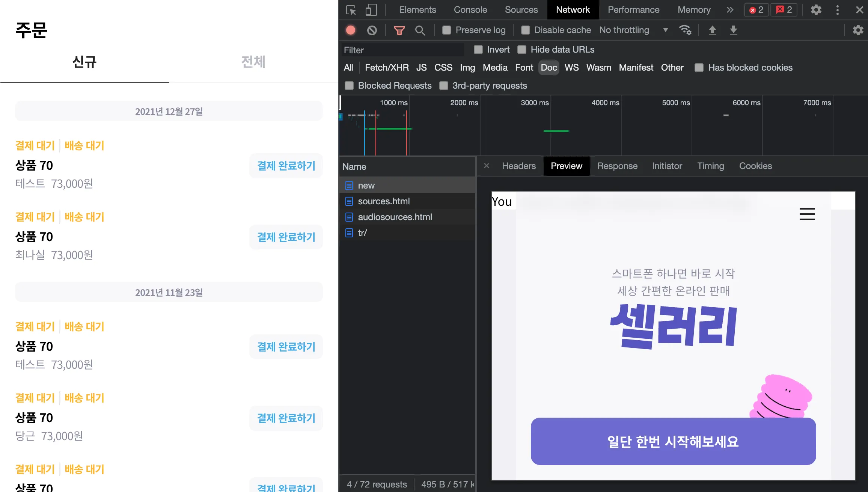Screen dimensions: 868x492
Task: Clear the network request log
Action: 372,30
